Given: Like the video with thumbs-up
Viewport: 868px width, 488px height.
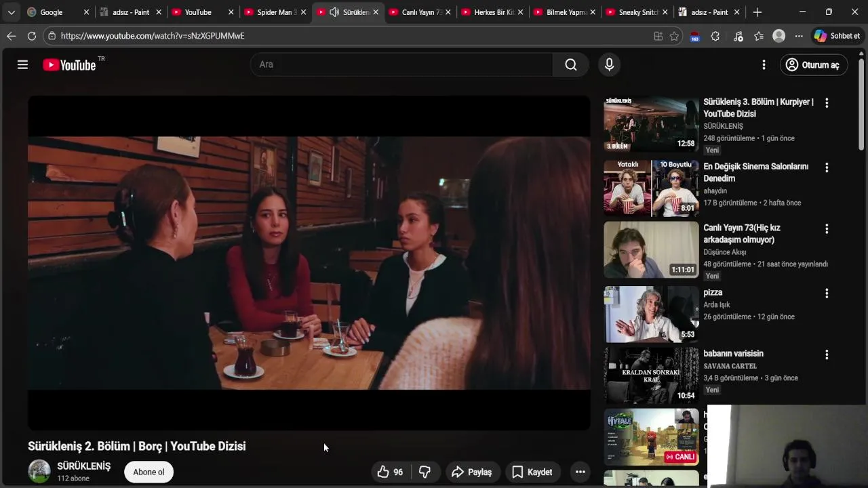Looking at the screenshot, I should (x=391, y=472).
